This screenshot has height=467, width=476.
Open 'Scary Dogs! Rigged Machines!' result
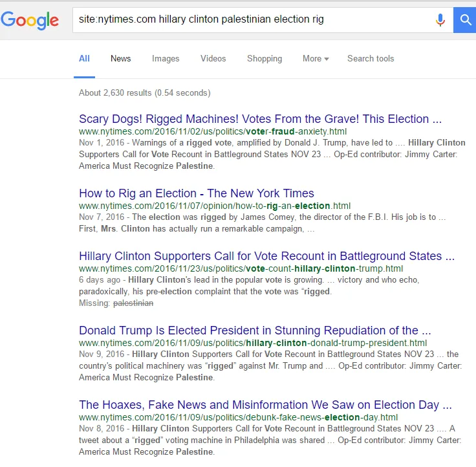click(x=260, y=119)
